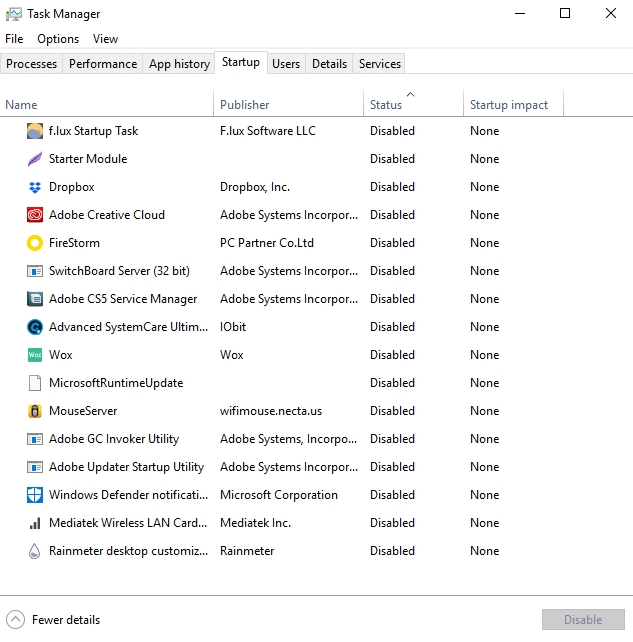
Task: Click the green Wox icon
Action: [x=35, y=355]
